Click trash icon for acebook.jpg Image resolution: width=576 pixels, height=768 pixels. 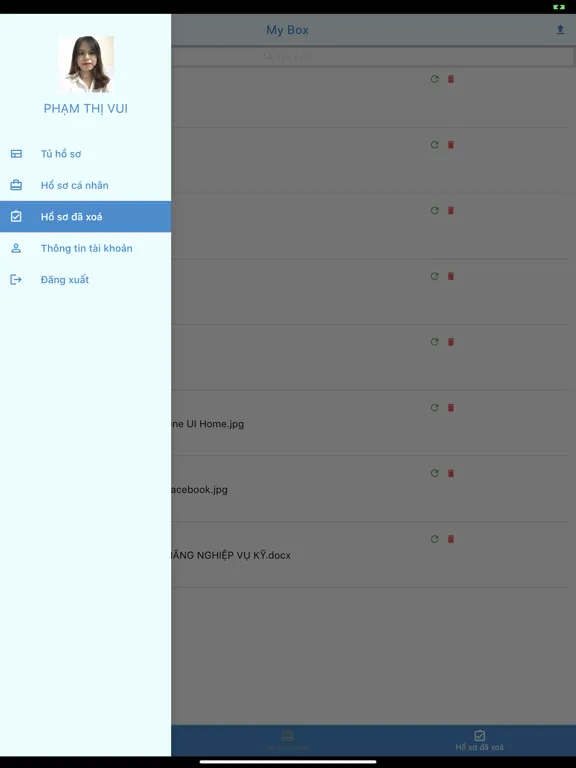click(451, 473)
